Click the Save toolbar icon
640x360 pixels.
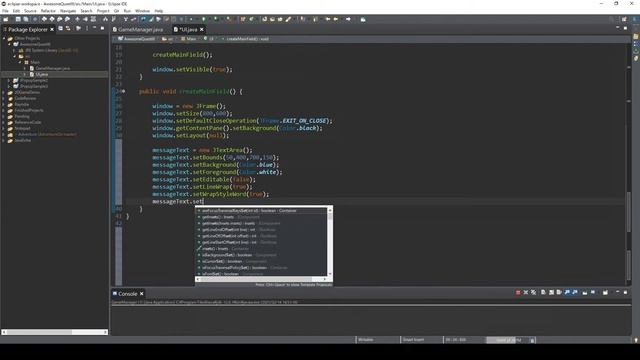click(18, 19)
